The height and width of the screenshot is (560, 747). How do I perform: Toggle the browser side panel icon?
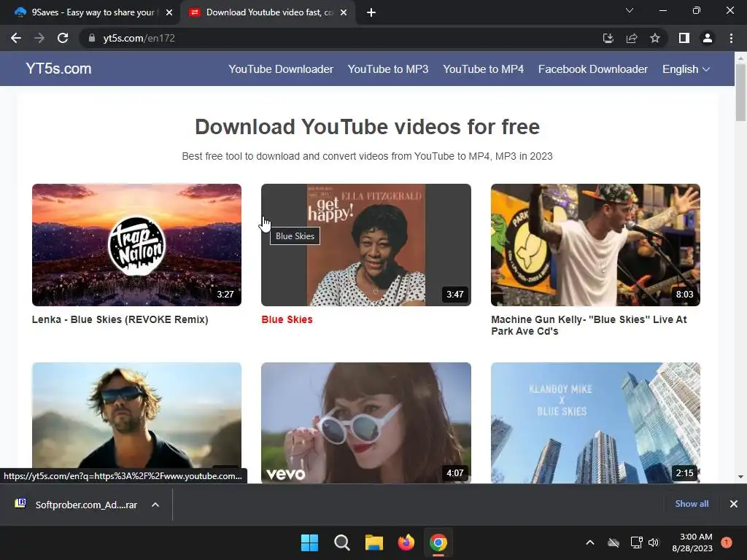click(684, 38)
